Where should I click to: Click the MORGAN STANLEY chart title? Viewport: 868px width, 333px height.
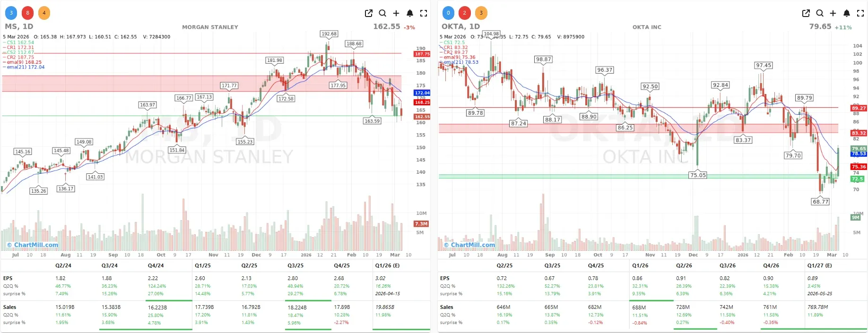coord(210,27)
